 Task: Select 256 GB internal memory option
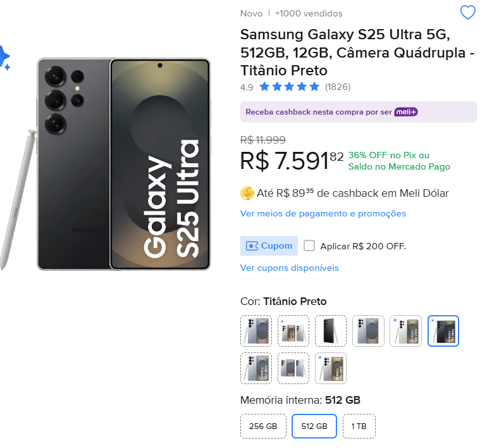(x=263, y=426)
